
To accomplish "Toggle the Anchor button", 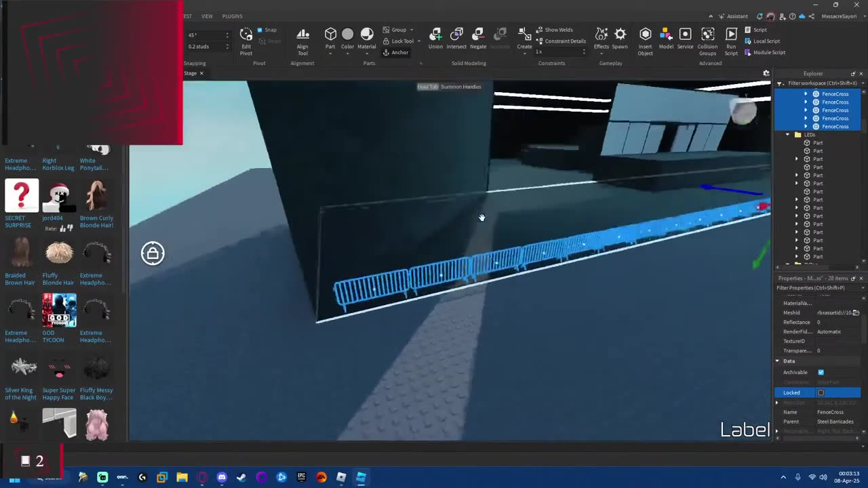I will click(x=395, y=52).
